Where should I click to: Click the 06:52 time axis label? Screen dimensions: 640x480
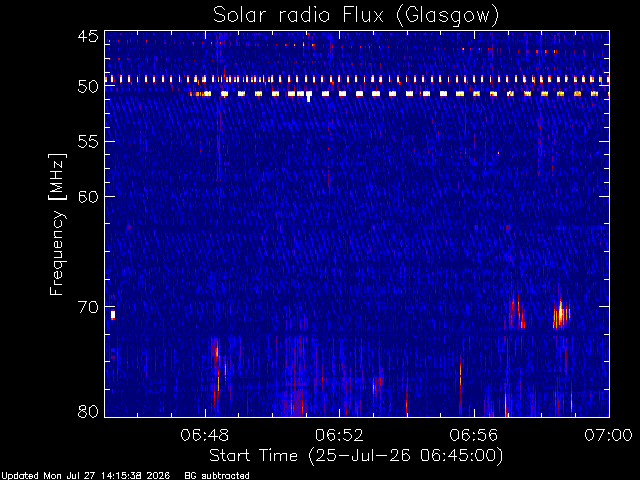pos(339,435)
